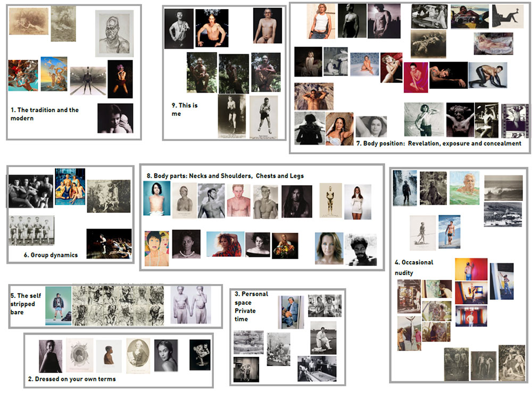Image resolution: width=532 pixels, height=393 pixels.
Task: Click the '4. Occasional nudity' label
Action: tap(414, 267)
